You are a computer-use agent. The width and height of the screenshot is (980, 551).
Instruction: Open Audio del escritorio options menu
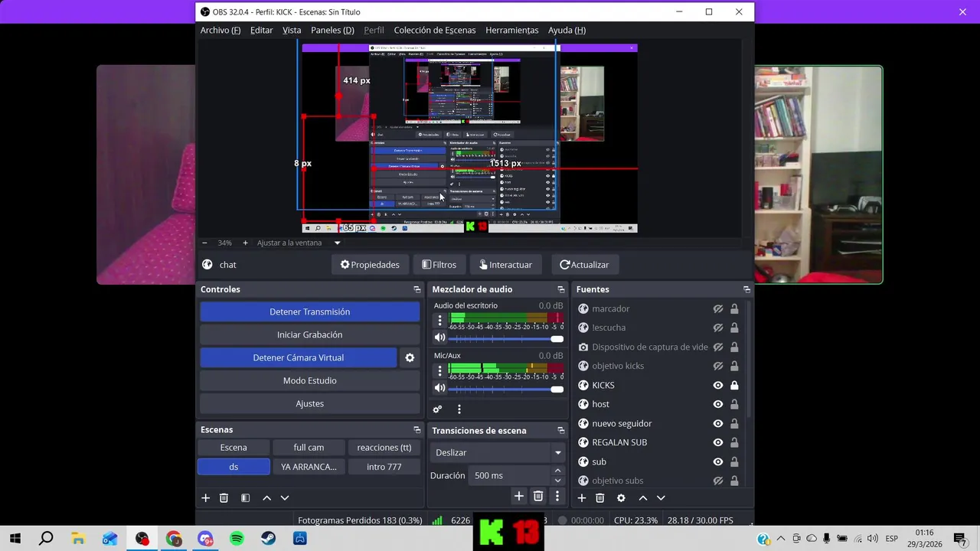coord(439,321)
